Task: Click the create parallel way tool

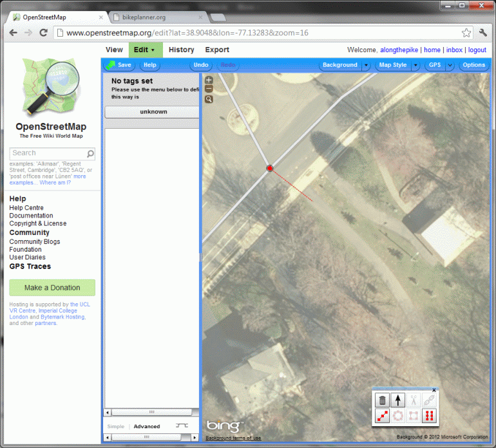Action: click(429, 416)
